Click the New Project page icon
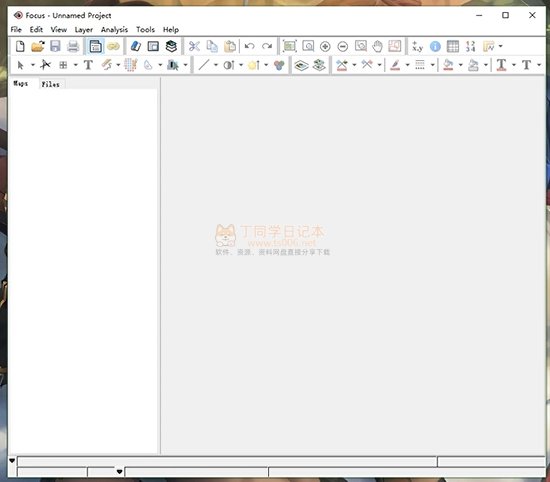Image resolution: width=550 pixels, height=482 pixels. coord(20,46)
